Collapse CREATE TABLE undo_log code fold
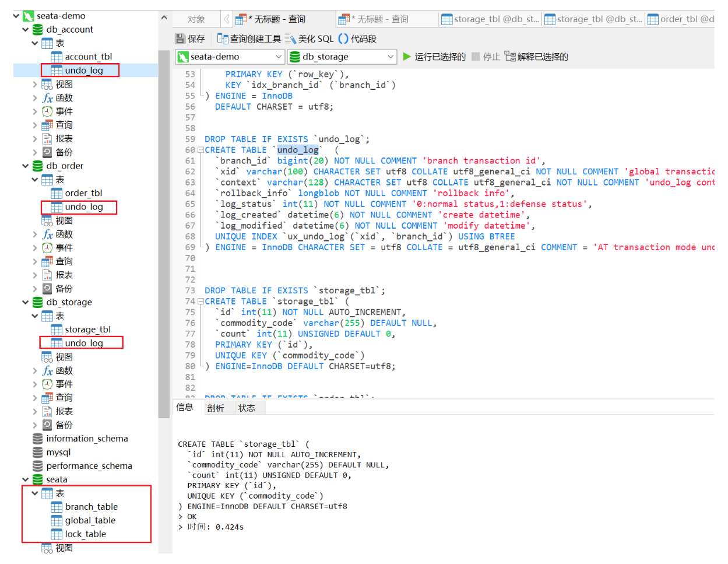This screenshot has width=728, height=564. [x=201, y=150]
